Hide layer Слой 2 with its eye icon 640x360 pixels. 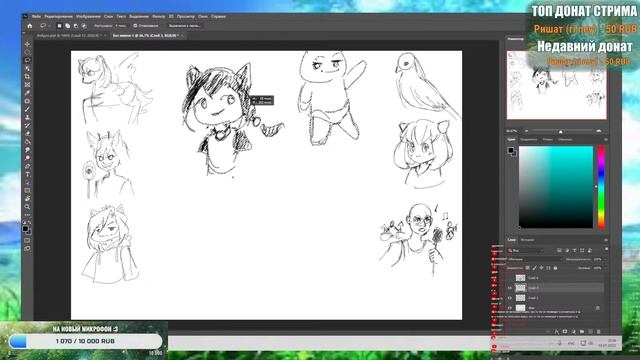[x=510, y=298]
